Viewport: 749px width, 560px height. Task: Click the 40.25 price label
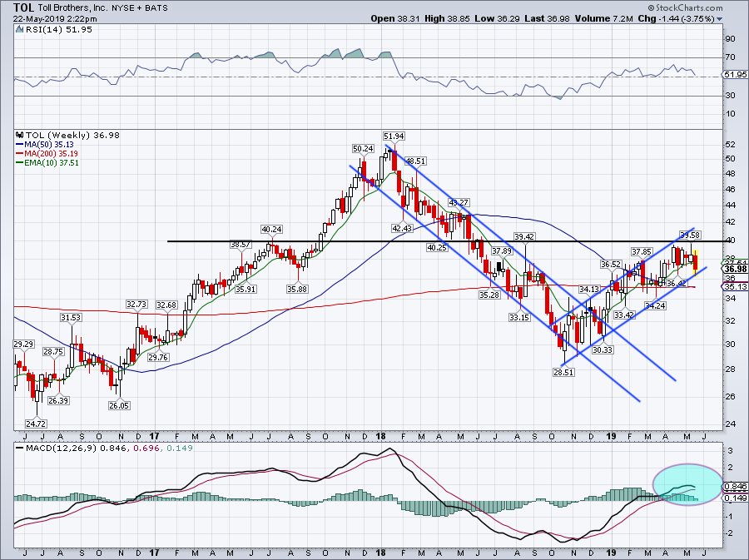click(x=437, y=247)
